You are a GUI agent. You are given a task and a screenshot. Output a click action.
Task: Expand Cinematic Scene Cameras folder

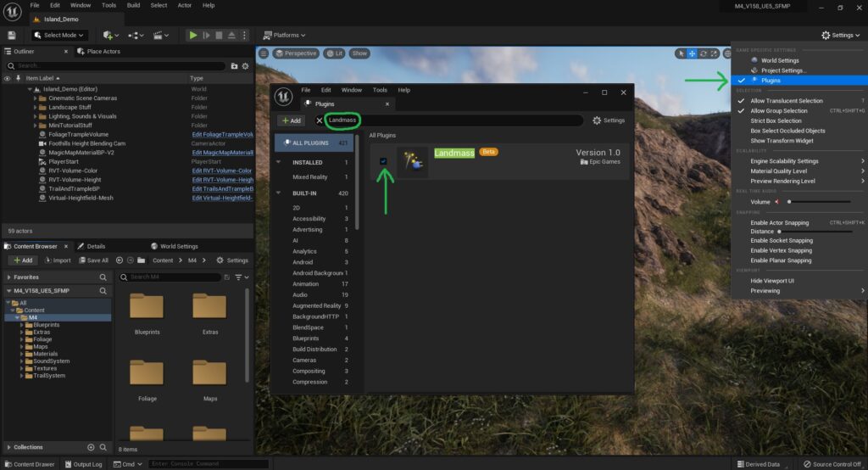(x=35, y=98)
